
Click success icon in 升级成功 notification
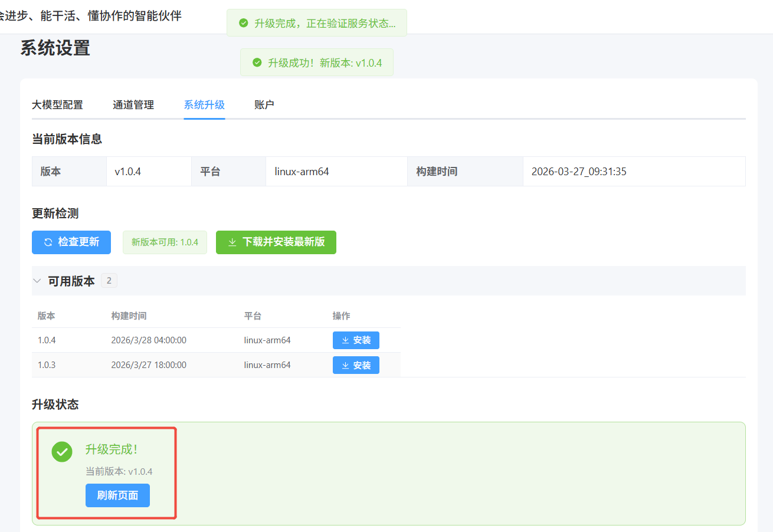click(x=257, y=63)
